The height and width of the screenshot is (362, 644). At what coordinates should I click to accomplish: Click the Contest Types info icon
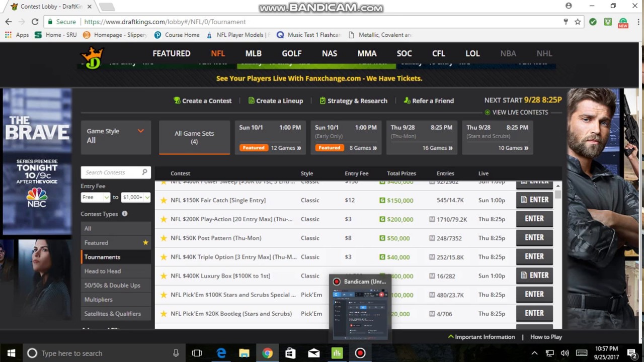point(124,214)
